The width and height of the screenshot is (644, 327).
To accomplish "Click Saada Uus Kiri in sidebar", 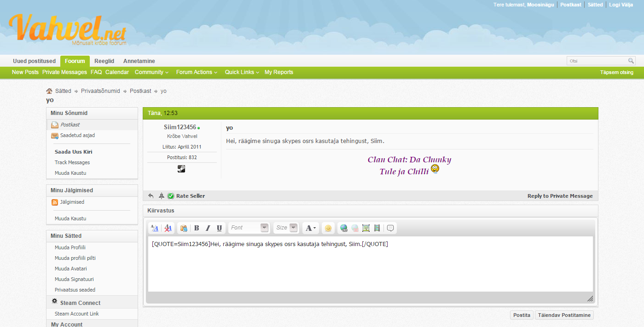I will point(74,152).
